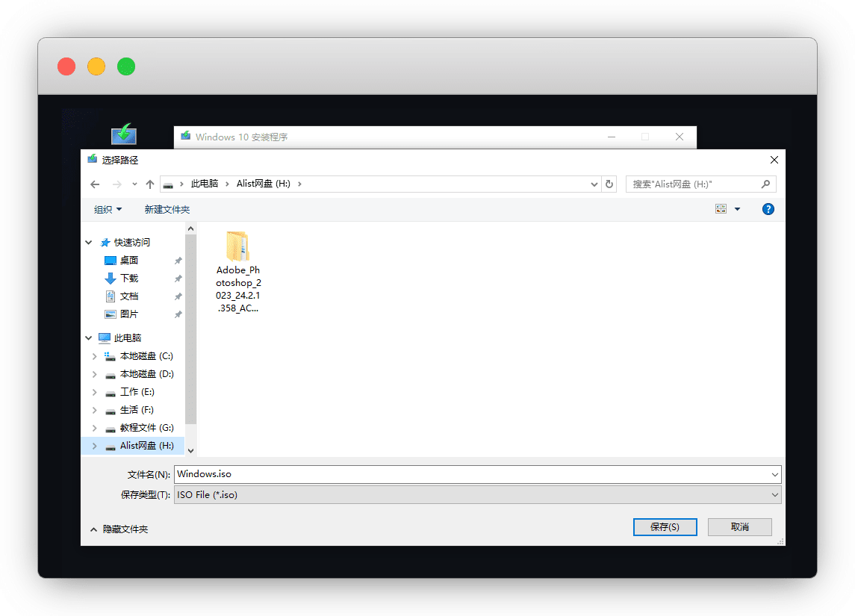Select 工作 (E:) drive in sidebar
This screenshot has width=855, height=616.
pos(137,392)
